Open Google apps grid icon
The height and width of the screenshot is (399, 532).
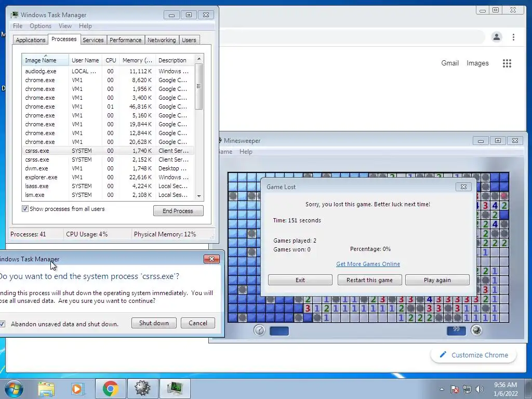tap(507, 63)
